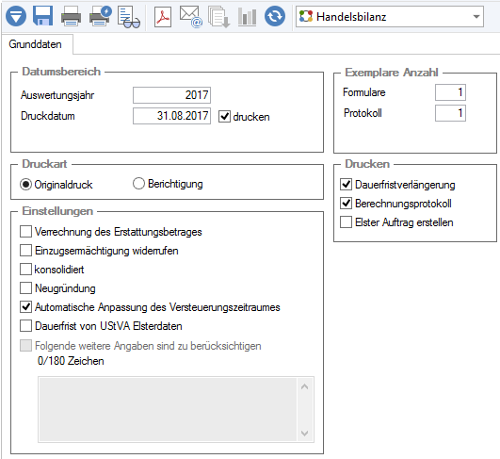
Task: Check Verrechnung des Erstattungsbetrages
Action: [26, 231]
